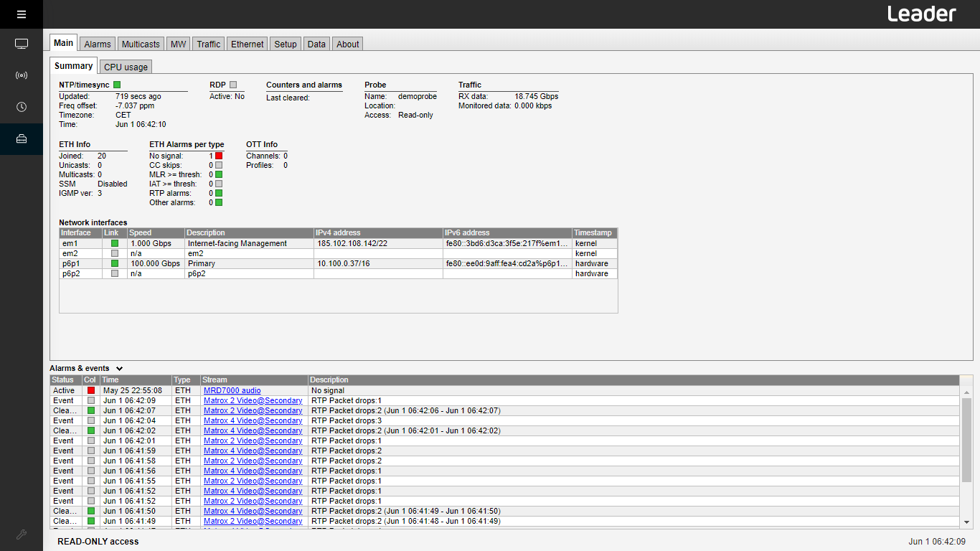Open the hamburger menu

pyautogui.click(x=22, y=14)
